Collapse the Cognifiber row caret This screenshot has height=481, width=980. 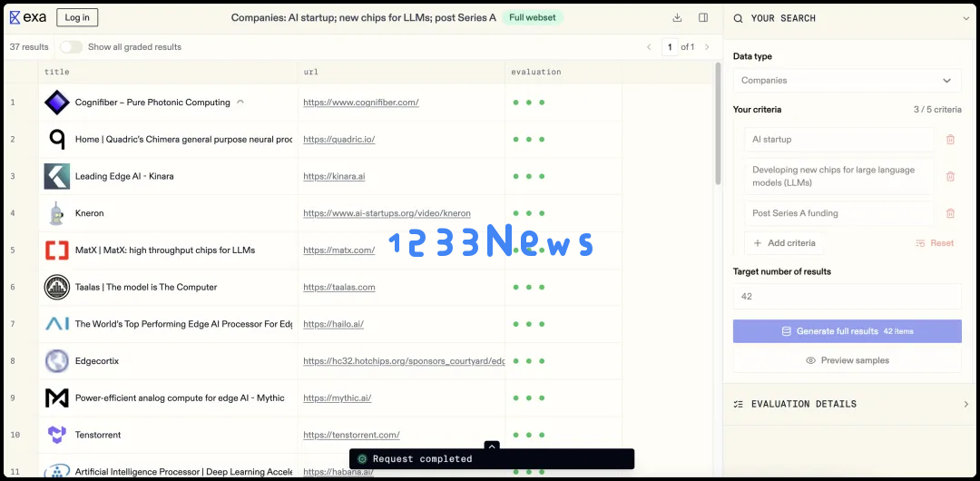pyautogui.click(x=240, y=102)
